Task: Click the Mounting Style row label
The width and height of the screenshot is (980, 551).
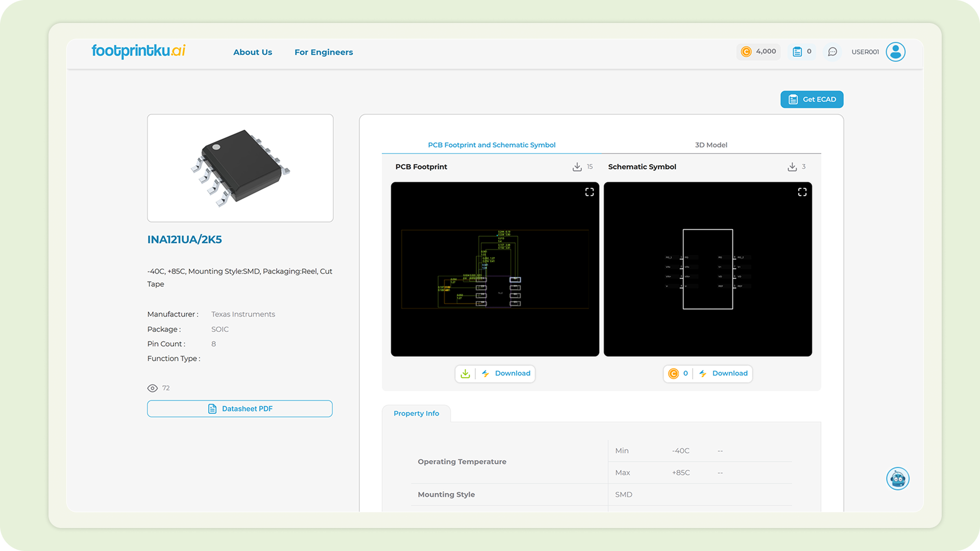Action: pos(446,494)
